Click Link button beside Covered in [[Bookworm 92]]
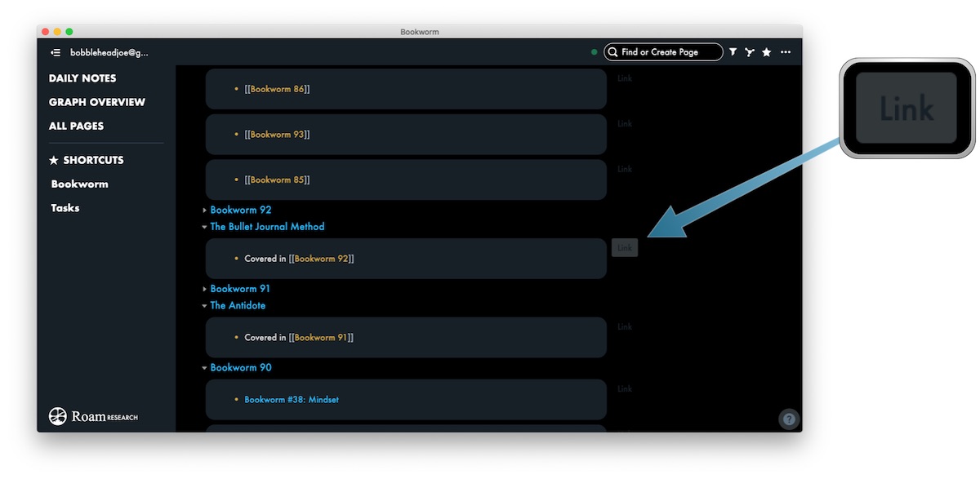980x479 pixels. tap(625, 247)
